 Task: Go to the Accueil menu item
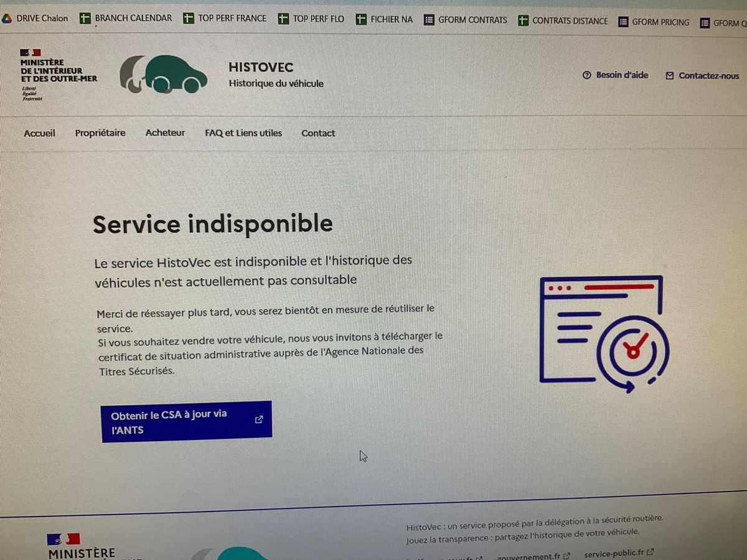tap(40, 133)
